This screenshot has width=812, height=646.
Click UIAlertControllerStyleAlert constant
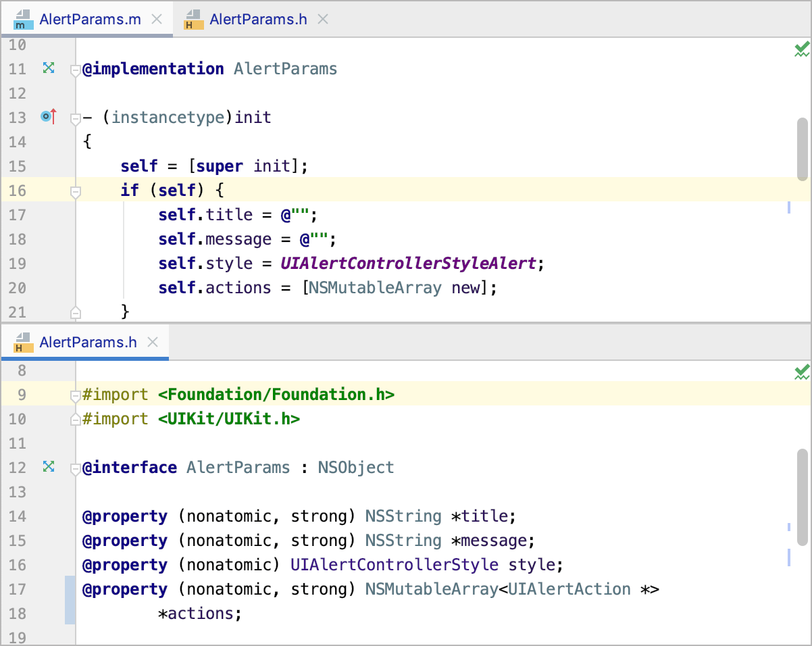coord(409,264)
